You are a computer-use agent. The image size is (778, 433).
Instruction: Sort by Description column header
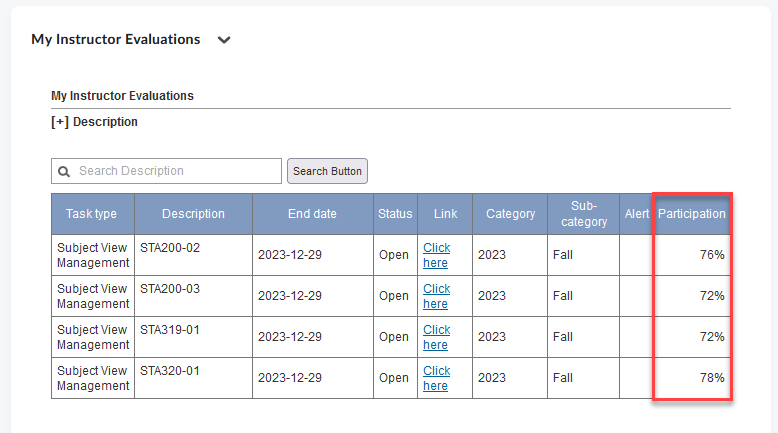194,214
